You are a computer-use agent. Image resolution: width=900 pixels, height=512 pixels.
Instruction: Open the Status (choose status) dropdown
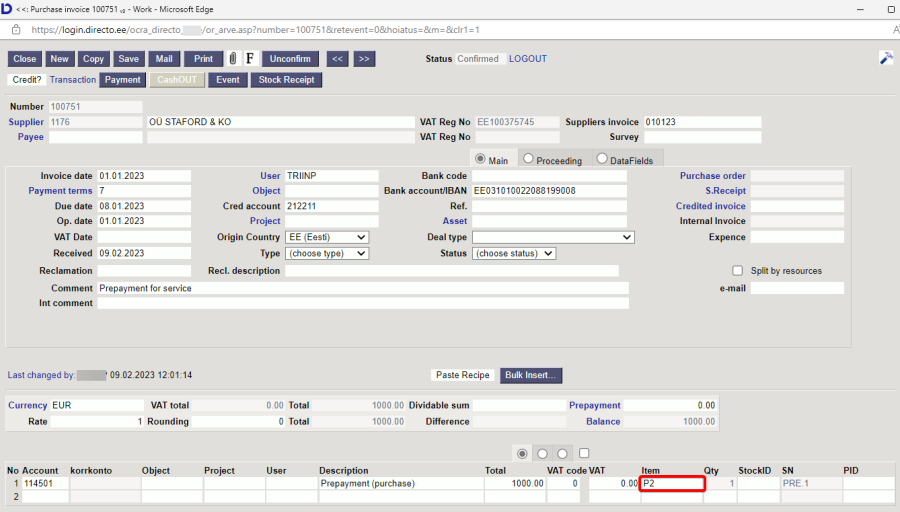pos(514,253)
